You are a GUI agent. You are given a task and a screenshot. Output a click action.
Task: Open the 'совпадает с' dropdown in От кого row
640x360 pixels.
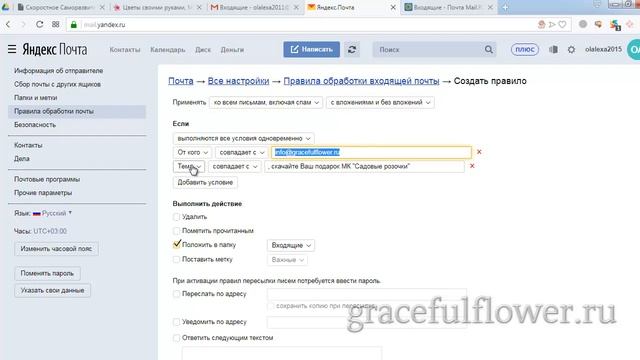click(242, 152)
